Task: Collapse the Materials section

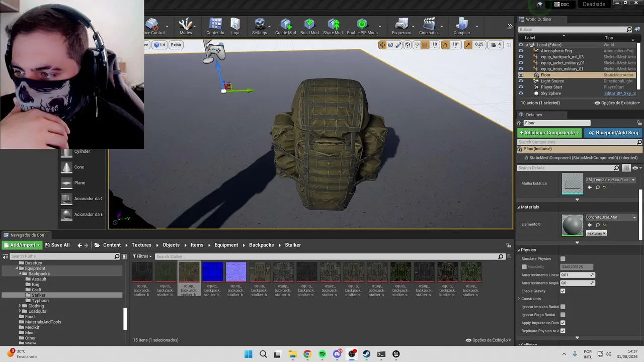Action: [519, 207]
